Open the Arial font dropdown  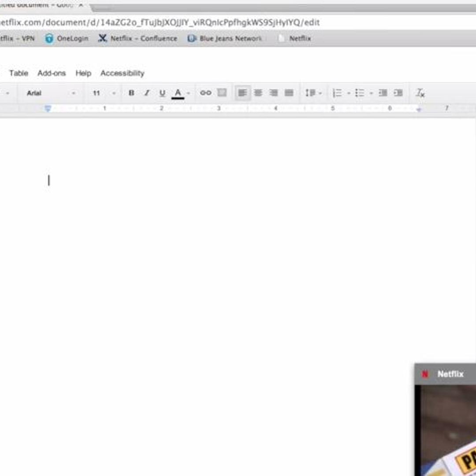tap(51, 93)
